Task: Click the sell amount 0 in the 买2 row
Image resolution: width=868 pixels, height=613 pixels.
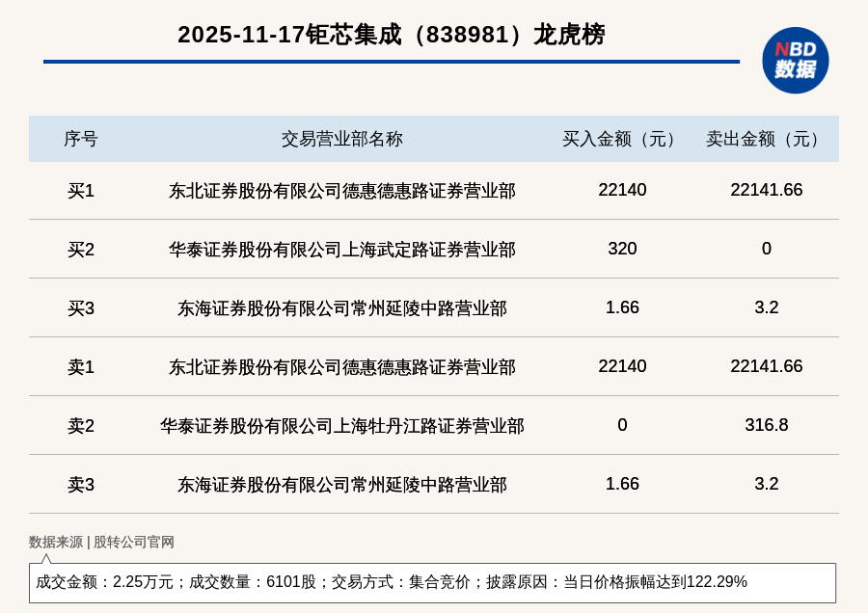Action: 766,249
